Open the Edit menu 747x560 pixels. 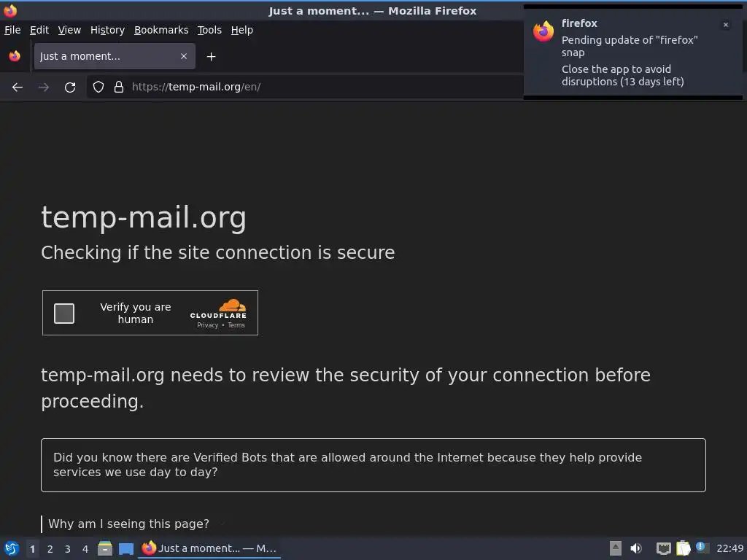pyautogui.click(x=39, y=30)
